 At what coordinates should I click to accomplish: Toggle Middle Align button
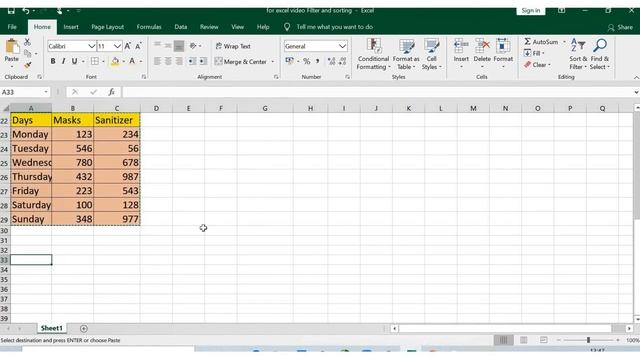click(168, 46)
